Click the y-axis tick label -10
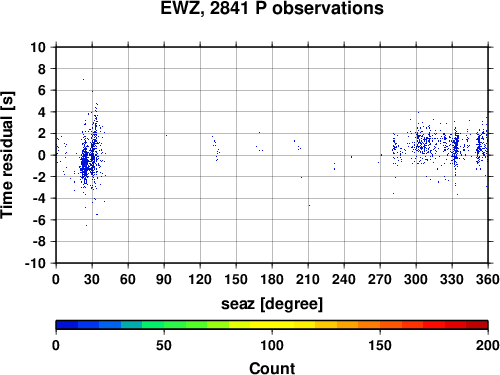The width and height of the screenshot is (500, 375). [35, 263]
